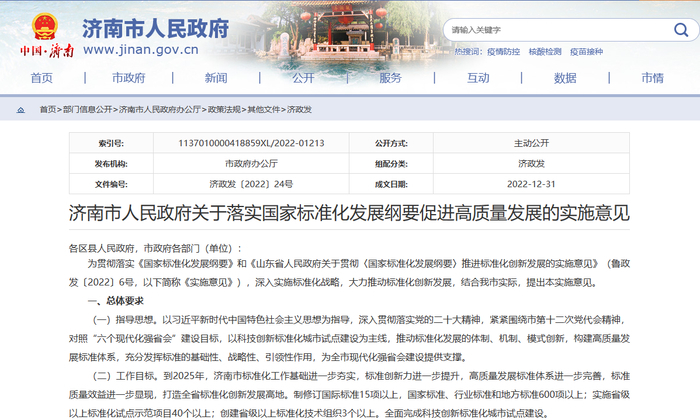700x420 pixels.
Task: Click the 文件编号 label cell
Action: [111, 184]
